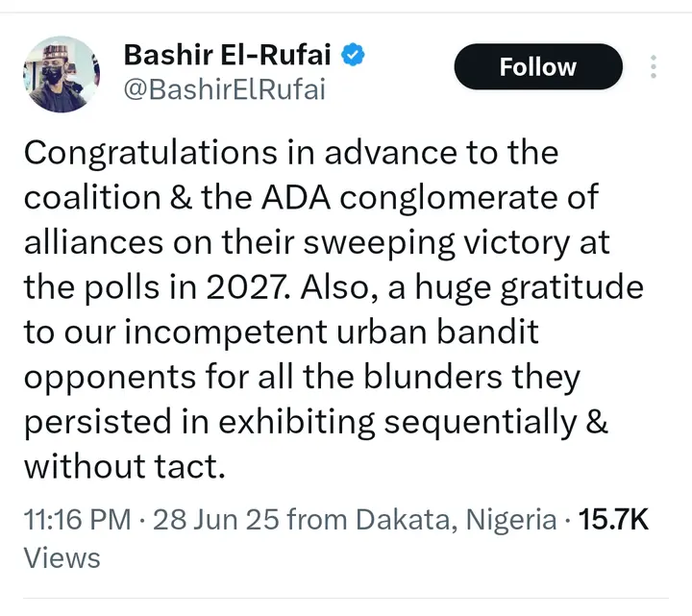The height and width of the screenshot is (616, 692).
Task: Open the three-dot more options menu
Action: 654,67
